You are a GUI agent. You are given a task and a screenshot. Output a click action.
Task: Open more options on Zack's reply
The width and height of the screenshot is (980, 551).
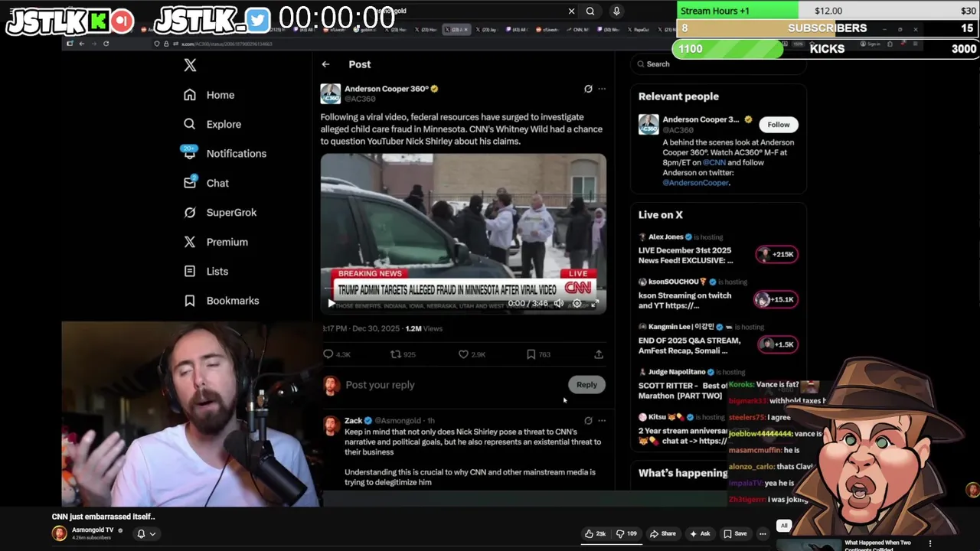[602, 421]
